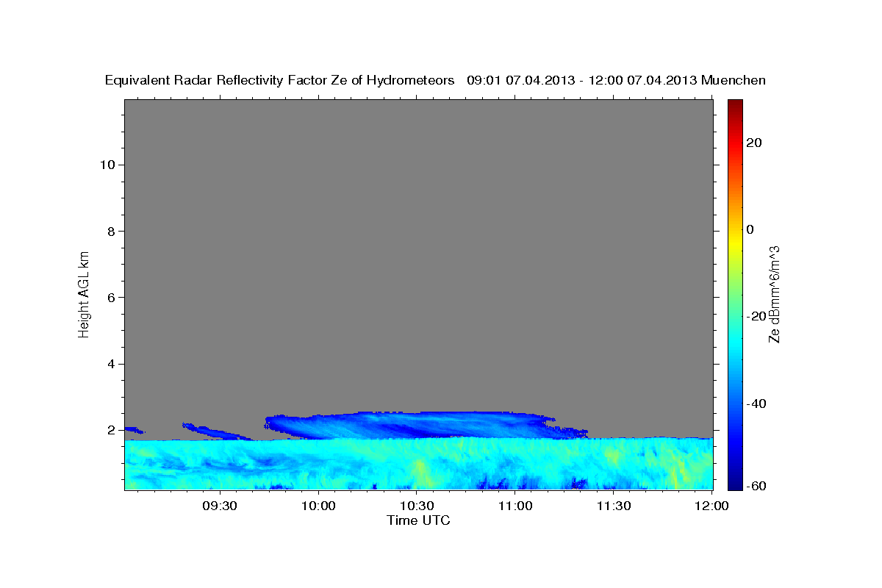
Task: Select the height tick label 10
Action: point(107,165)
